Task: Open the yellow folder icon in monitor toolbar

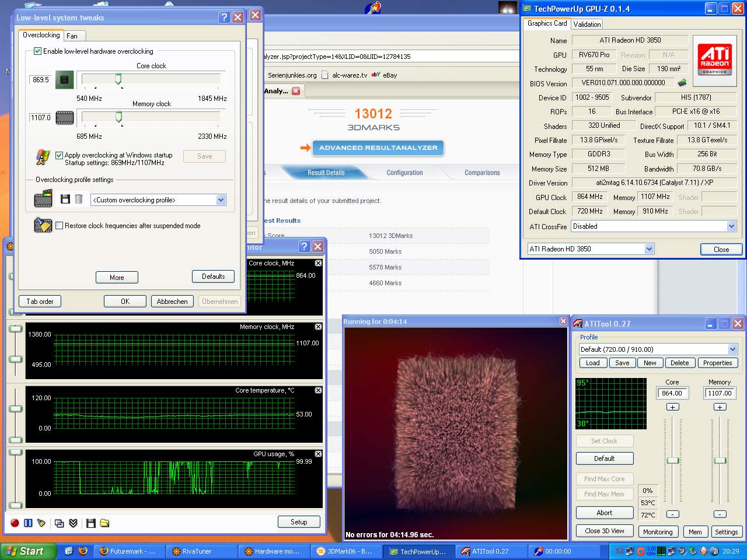Action: 104,523
